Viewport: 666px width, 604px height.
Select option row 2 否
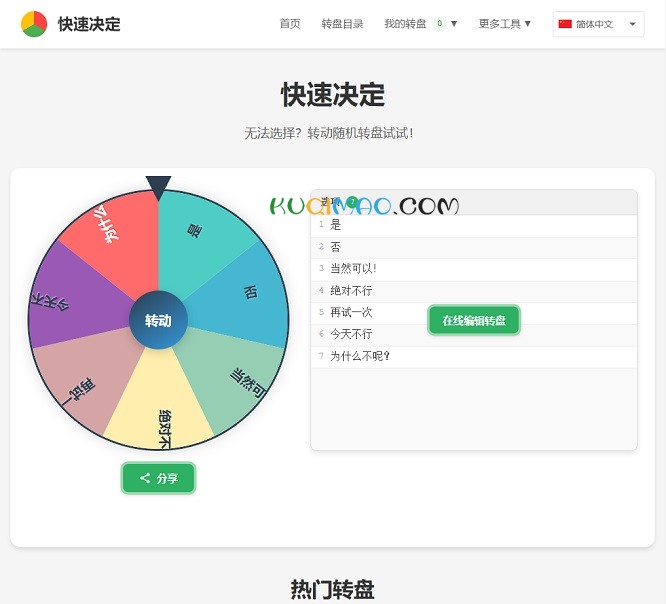pos(474,248)
